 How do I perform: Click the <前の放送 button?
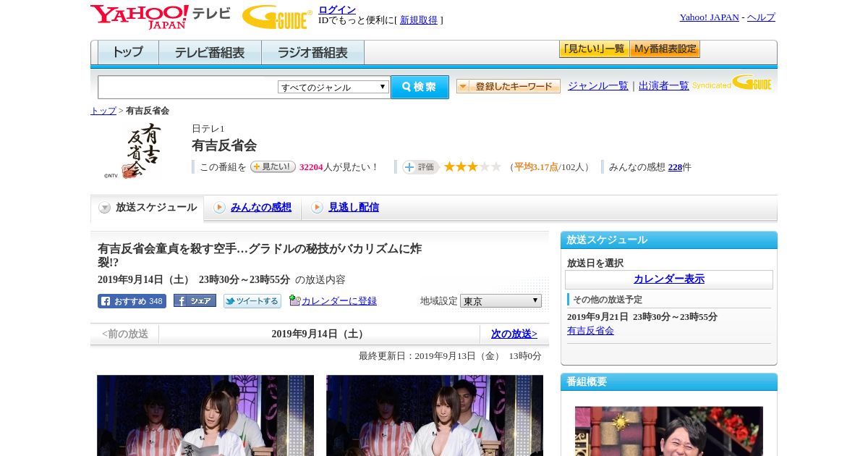click(x=124, y=334)
